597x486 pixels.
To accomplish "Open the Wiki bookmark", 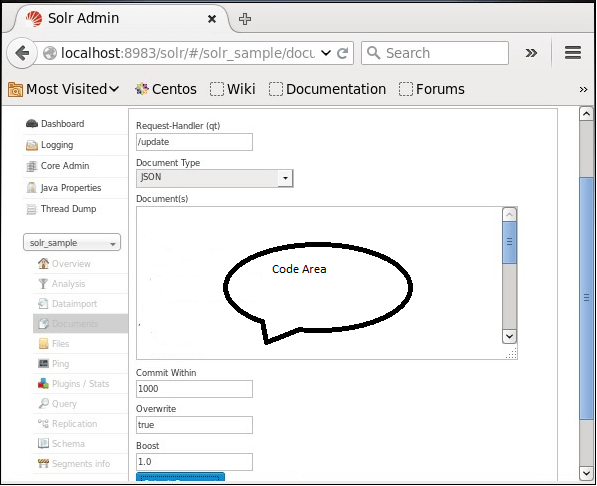I will [x=233, y=89].
